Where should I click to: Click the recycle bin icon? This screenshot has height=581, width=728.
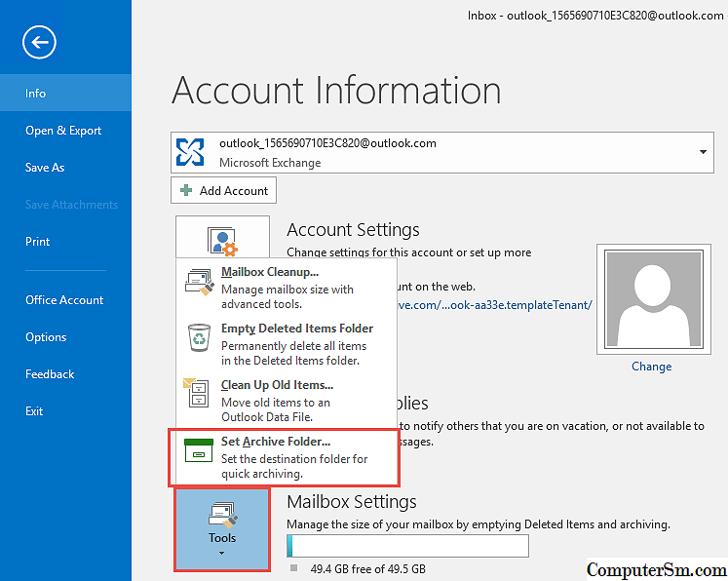(x=199, y=337)
